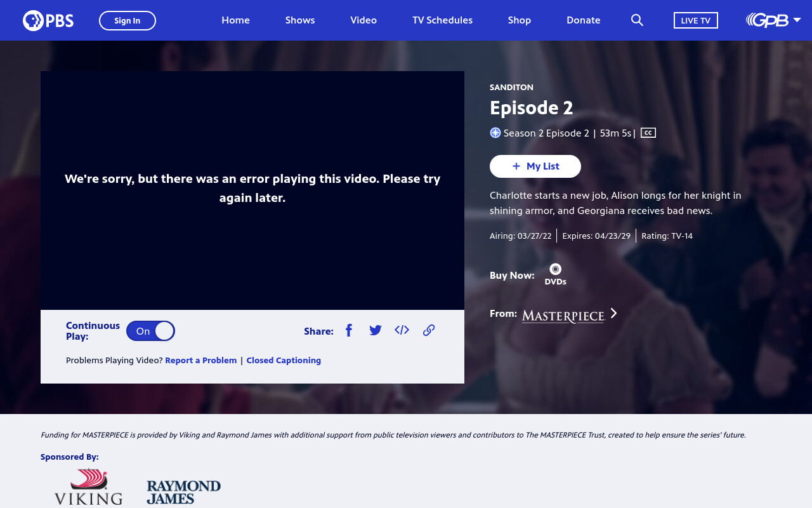812x508 pixels.
Task: Click the closed caption CC badge
Action: (648, 133)
